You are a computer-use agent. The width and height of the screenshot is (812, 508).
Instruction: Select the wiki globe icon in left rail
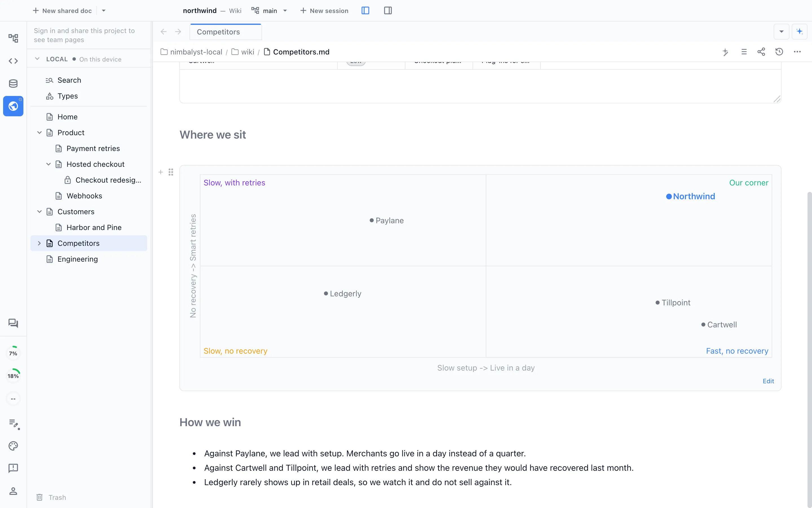13,106
